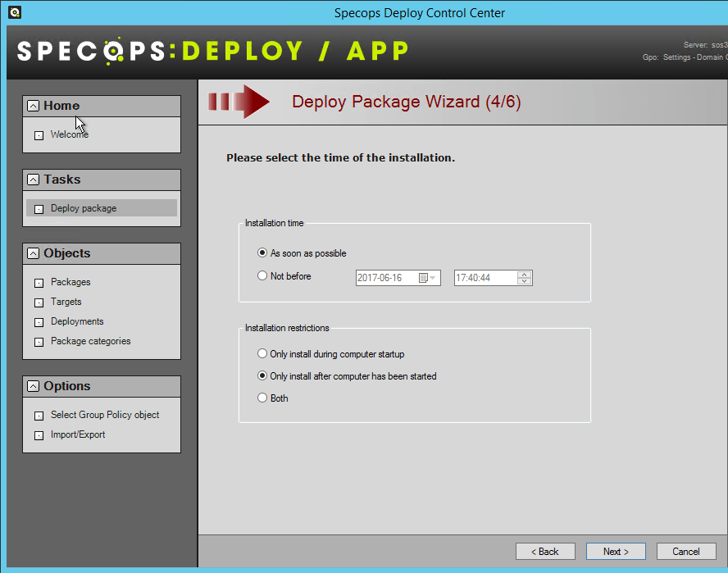Click the Options panel header title
The height and width of the screenshot is (573, 728).
(x=67, y=386)
